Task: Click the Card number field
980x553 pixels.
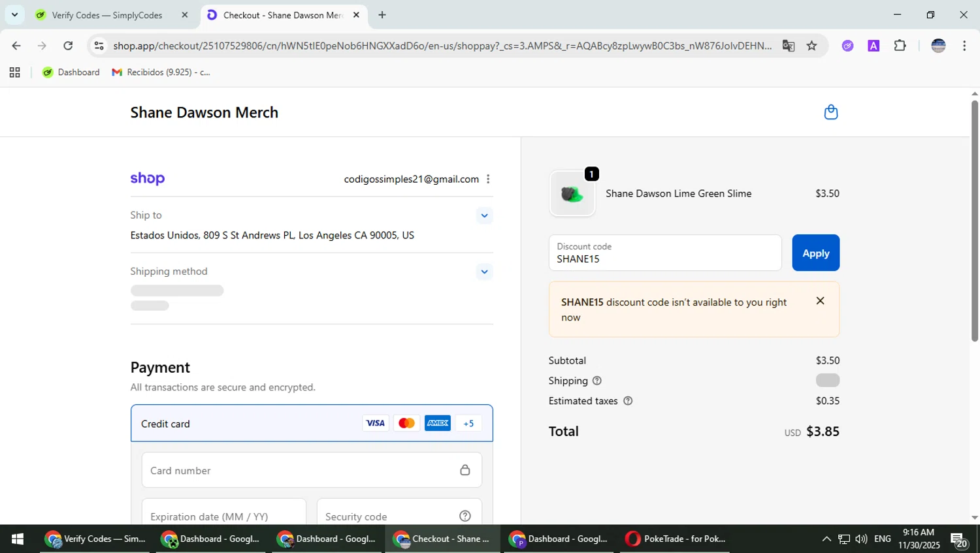Action: (x=312, y=470)
